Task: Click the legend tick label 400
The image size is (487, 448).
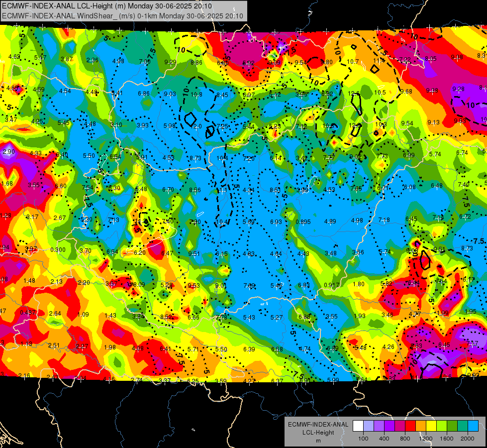Action: tap(384, 439)
